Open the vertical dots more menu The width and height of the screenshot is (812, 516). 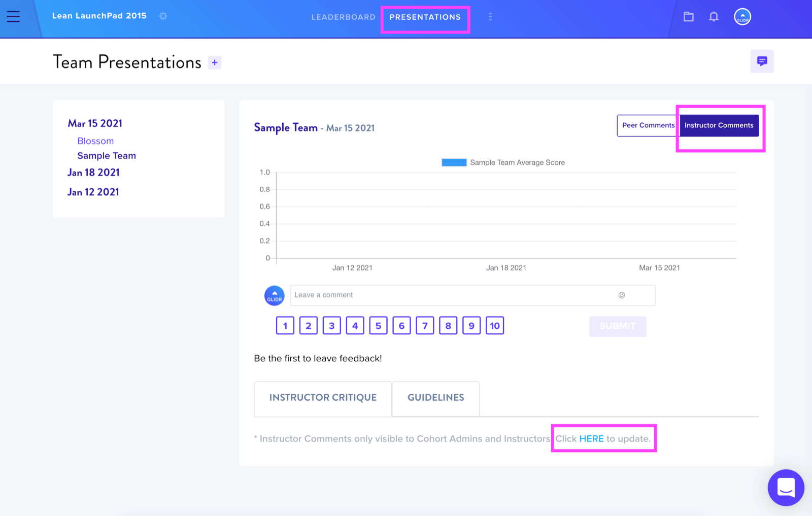click(x=490, y=17)
